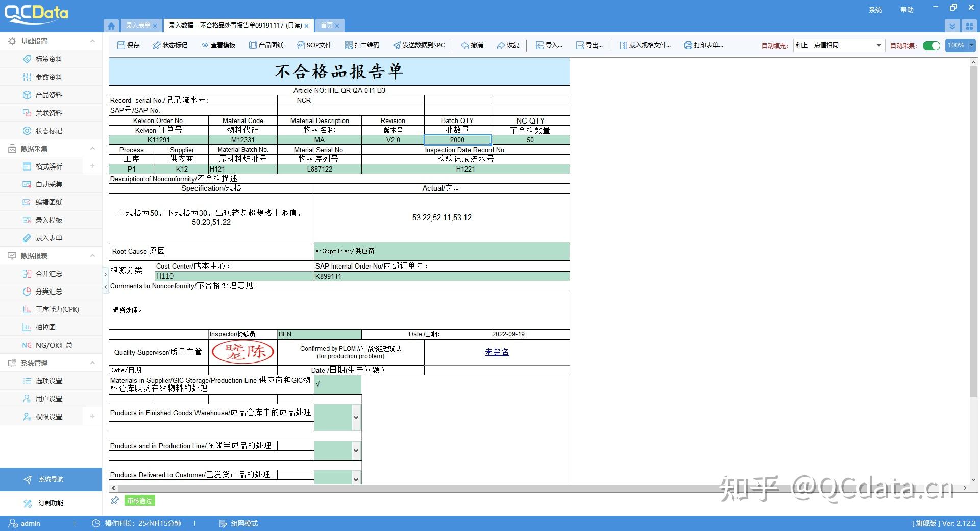Switch to 录入表单 tab
This screenshot has width=980, height=531.
pyautogui.click(x=138, y=26)
